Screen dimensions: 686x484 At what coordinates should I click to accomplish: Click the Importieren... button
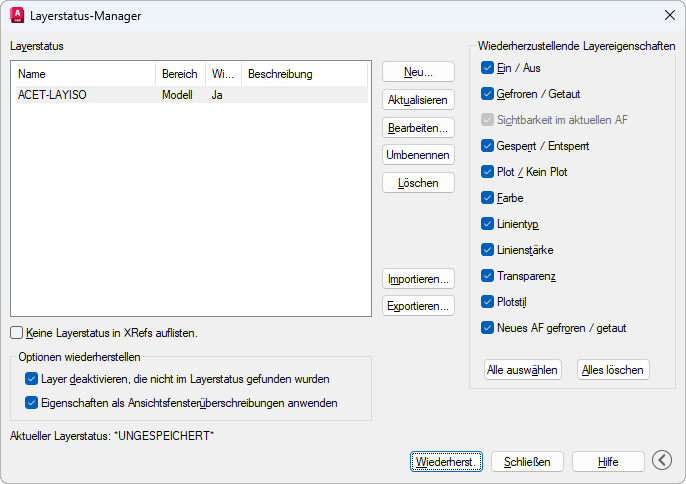(419, 278)
